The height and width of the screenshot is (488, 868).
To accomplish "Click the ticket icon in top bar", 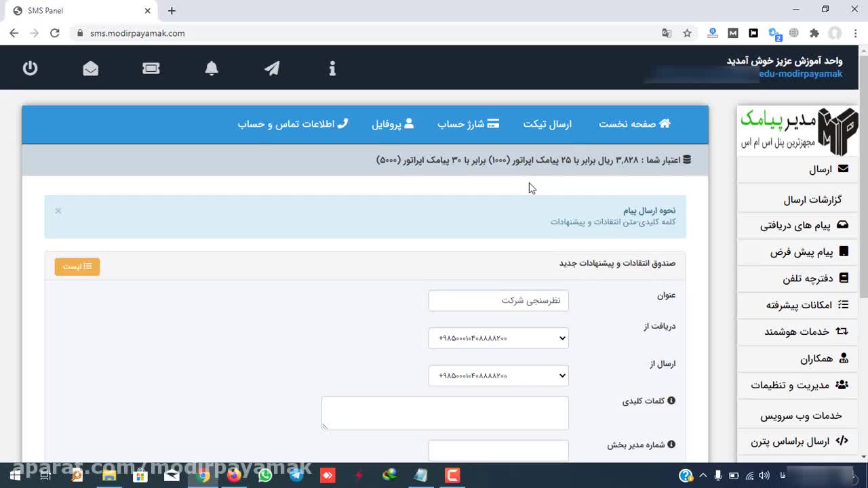I will click(151, 68).
